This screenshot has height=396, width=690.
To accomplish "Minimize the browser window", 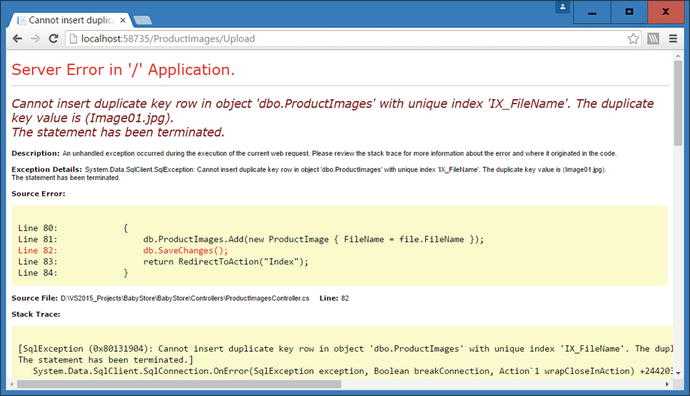I will pyautogui.click(x=592, y=12).
